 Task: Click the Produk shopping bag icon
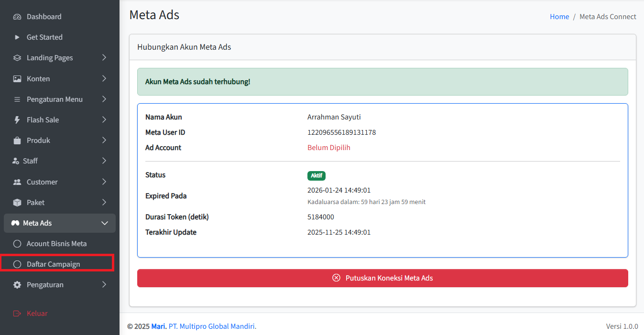[17, 140]
